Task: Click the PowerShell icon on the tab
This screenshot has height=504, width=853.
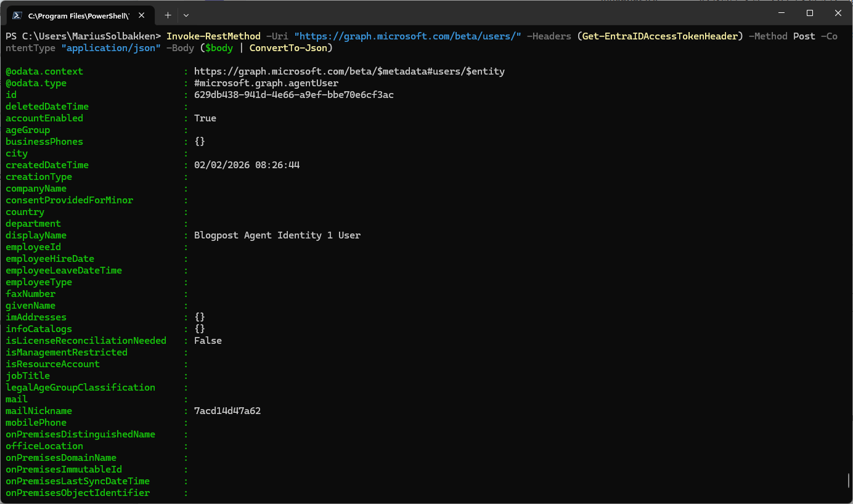Action: [17, 15]
